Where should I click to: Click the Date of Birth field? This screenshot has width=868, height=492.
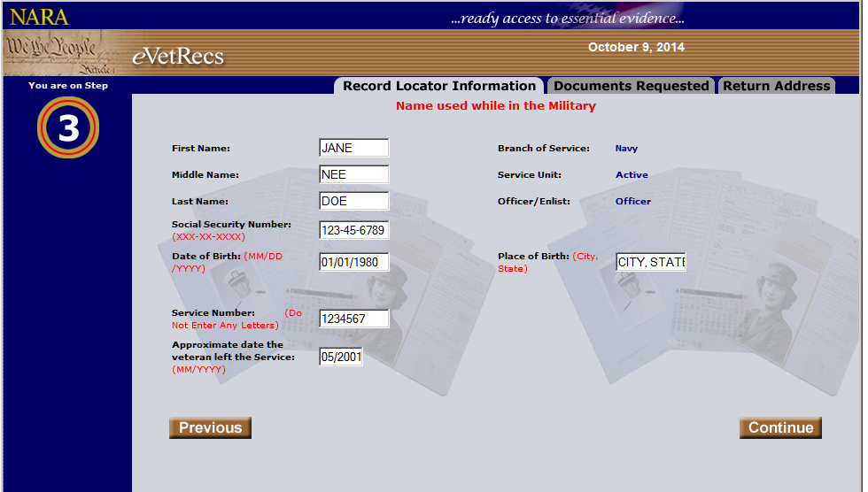tap(354, 262)
